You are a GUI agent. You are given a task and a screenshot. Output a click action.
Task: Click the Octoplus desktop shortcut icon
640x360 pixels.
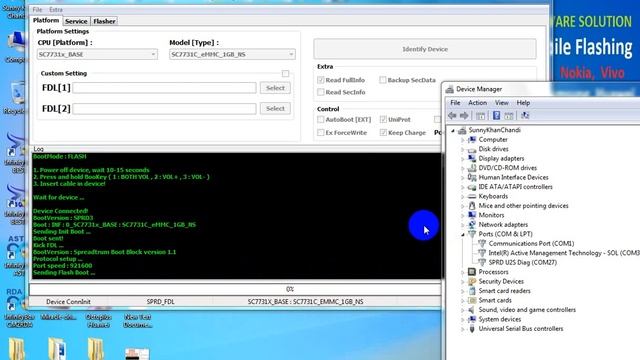point(98,321)
